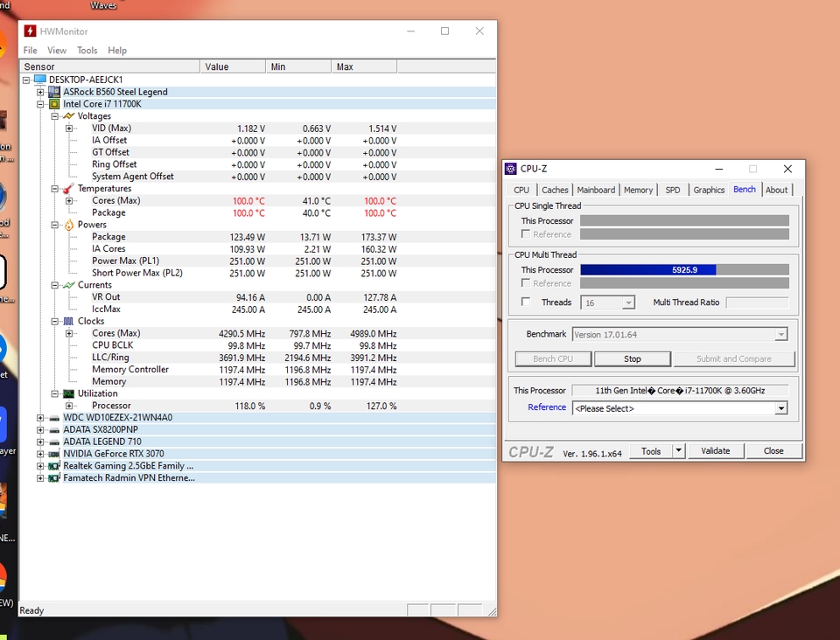
Task: Click the Powers flame icon
Action: click(x=68, y=225)
